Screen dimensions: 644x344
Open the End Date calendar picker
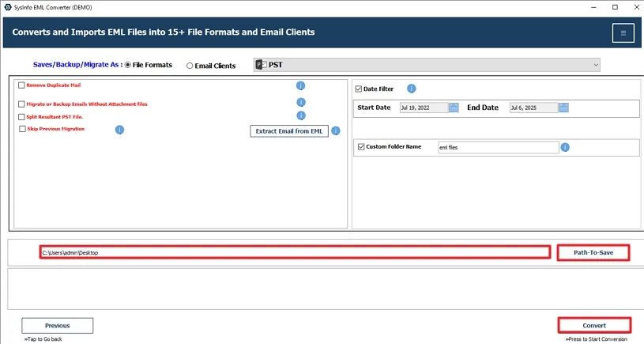pos(563,108)
